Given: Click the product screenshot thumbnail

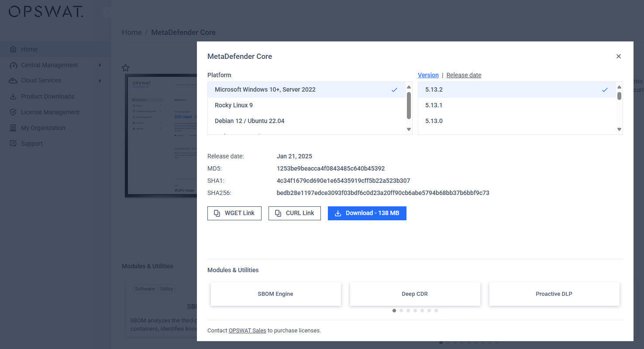Looking at the screenshot, I should pos(161,136).
